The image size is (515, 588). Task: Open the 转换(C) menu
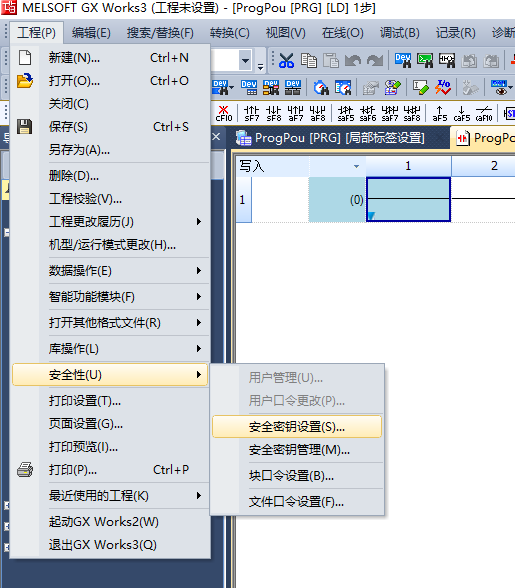tap(230, 33)
